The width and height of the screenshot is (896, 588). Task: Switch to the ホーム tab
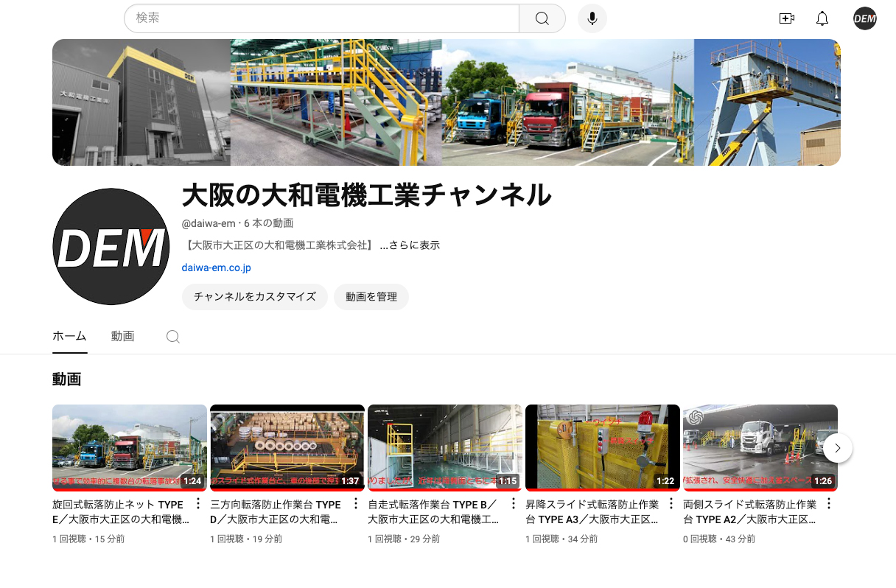(x=69, y=336)
